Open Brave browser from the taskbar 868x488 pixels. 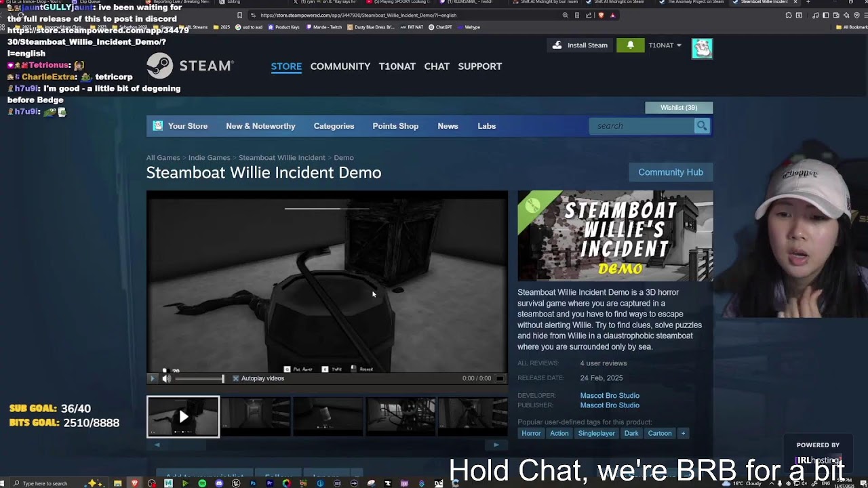pyautogui.click(x=134, y=483)
